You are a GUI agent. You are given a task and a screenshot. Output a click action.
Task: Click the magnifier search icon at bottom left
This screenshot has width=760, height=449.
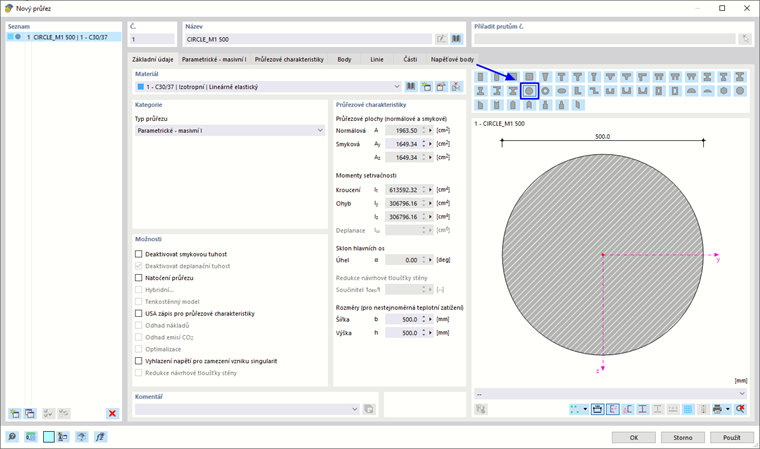coord(12,437)
